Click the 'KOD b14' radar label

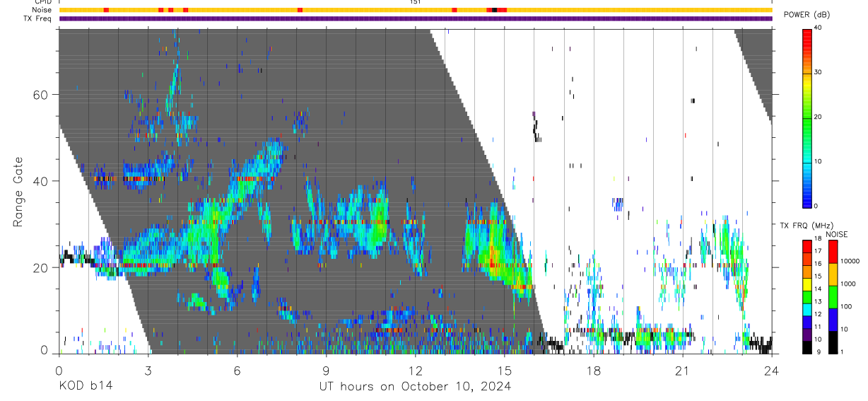pyautogui.click(x=86, y=386)
